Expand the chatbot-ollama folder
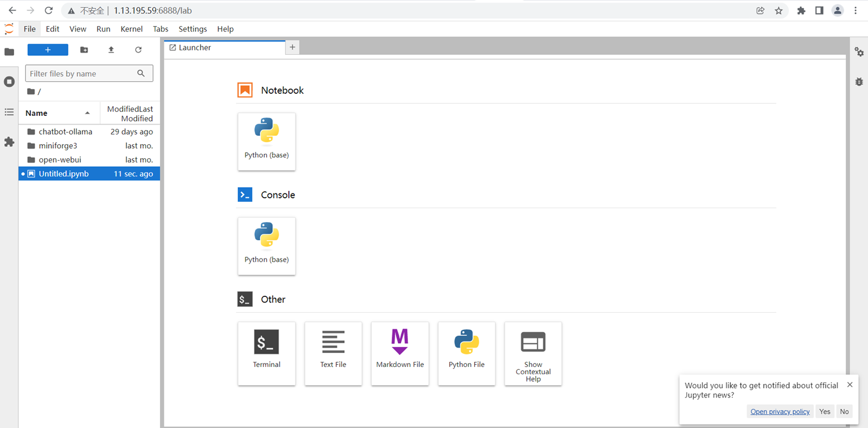This screenshot has width=868, height=428. (x=65, y=132)
